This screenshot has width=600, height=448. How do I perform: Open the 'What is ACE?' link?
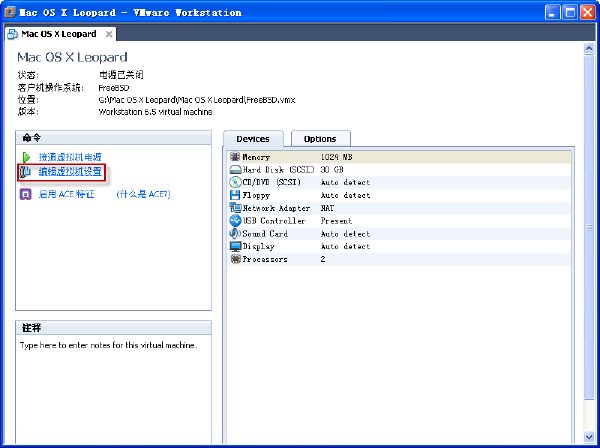tap(143, 194)
